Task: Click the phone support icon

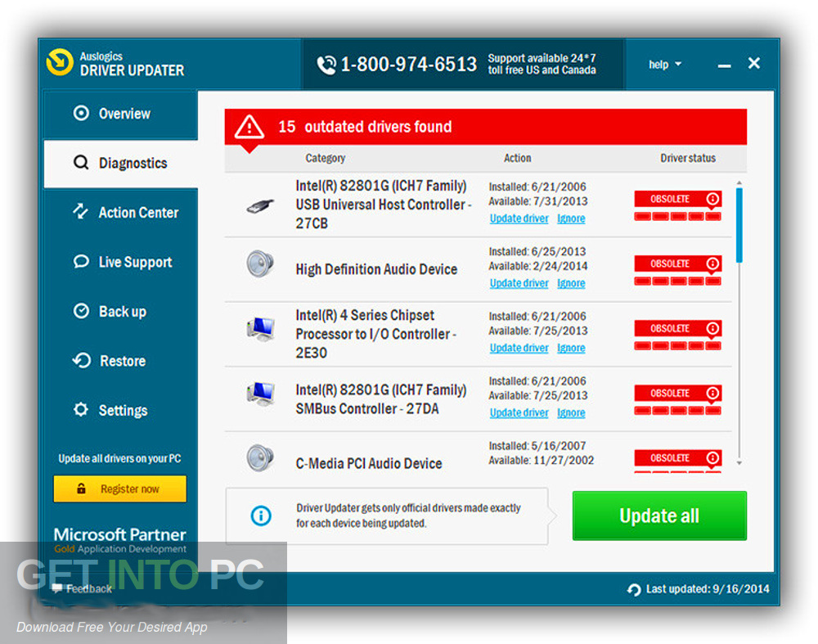Action: coord(326,65)
